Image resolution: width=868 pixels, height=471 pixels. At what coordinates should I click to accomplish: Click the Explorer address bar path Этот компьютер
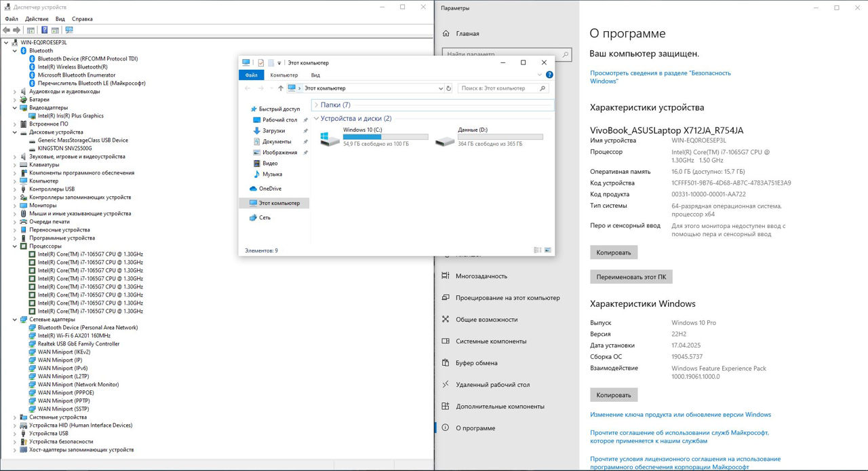[325, 88]
